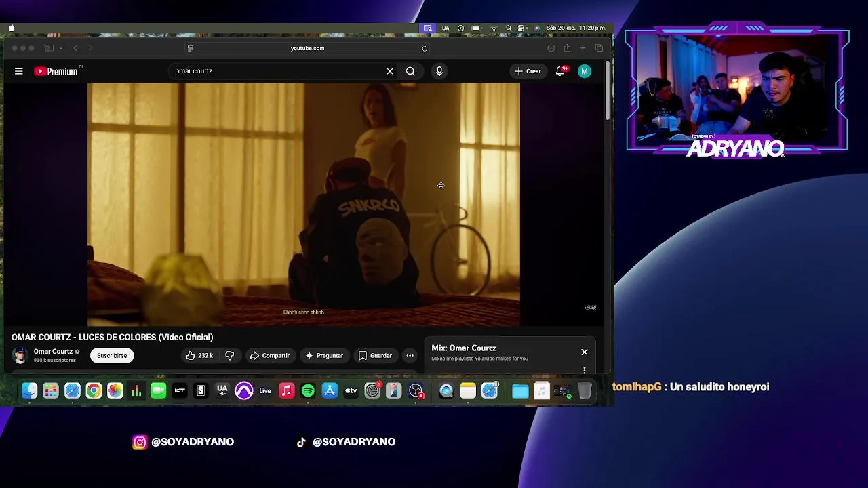868x488 pixels.
Task: Open screen sharing menu bar item
Action: [x=427, y=28]
